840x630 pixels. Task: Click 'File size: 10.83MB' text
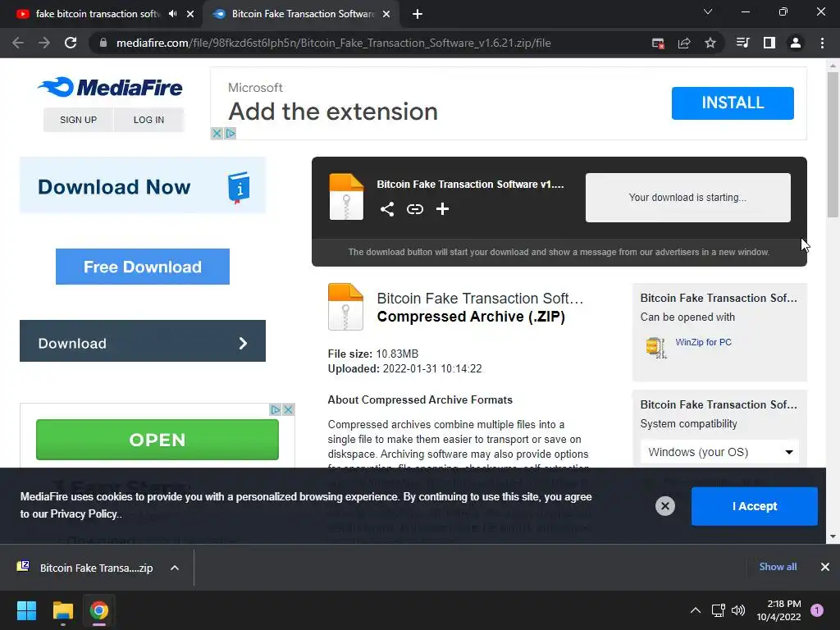(373, 354)
